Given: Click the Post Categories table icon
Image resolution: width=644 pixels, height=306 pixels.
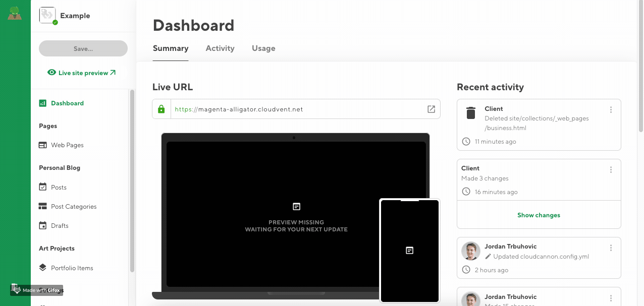Looking at the screenshot, I should click(x=42, y=206).
